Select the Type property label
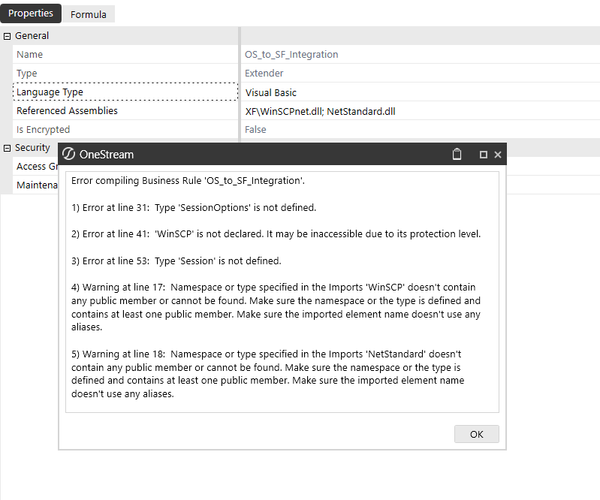This screenshot has height=500, width=600. click(x=27, y=73)
